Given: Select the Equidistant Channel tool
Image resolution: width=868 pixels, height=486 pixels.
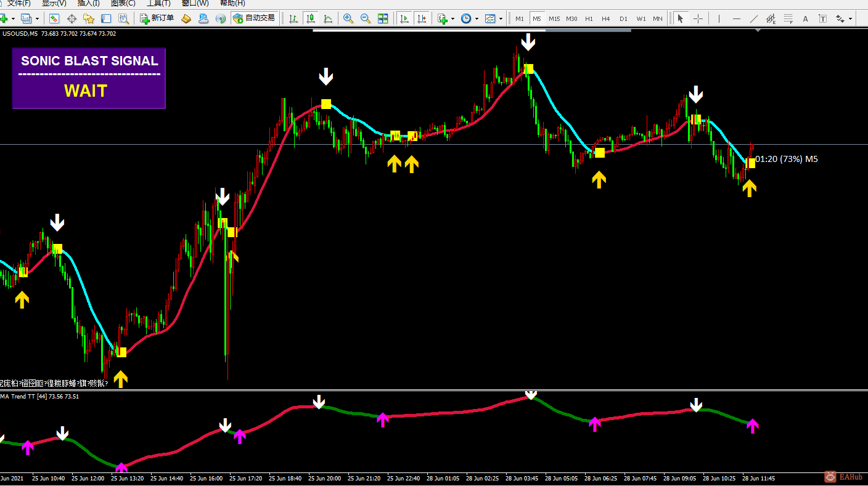Looking at the screenshot, I should point(771,18).
